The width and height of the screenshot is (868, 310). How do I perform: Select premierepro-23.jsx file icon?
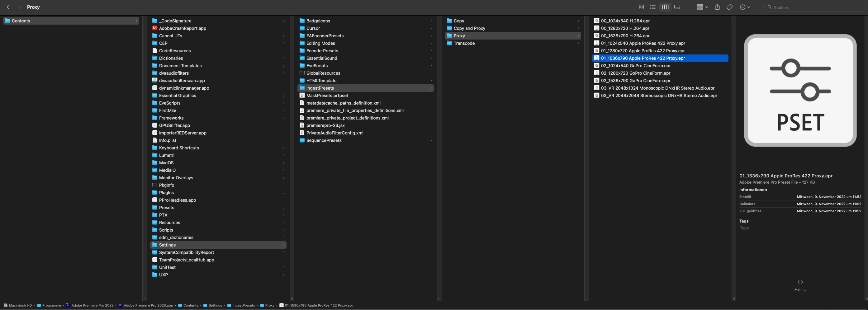[x=302, y=125]
